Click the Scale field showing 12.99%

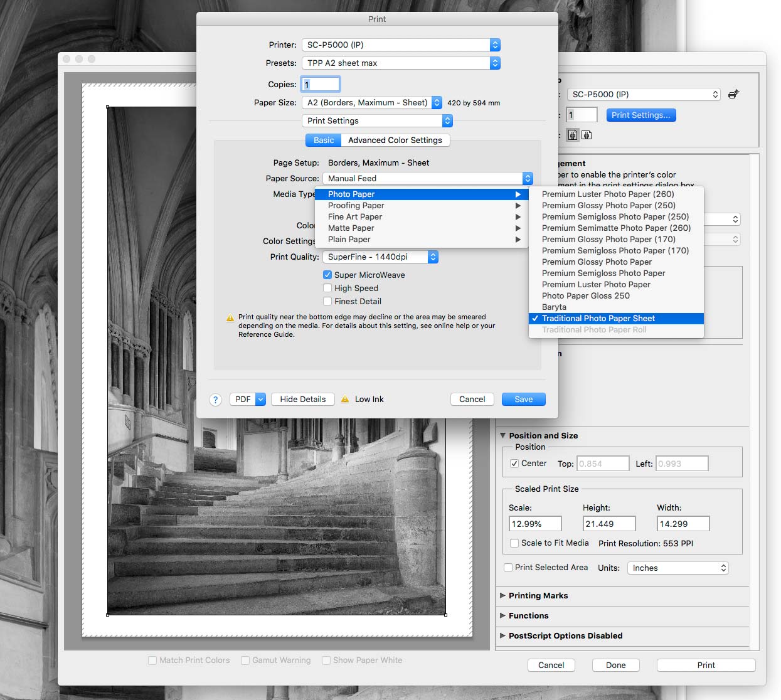point(536,524)
